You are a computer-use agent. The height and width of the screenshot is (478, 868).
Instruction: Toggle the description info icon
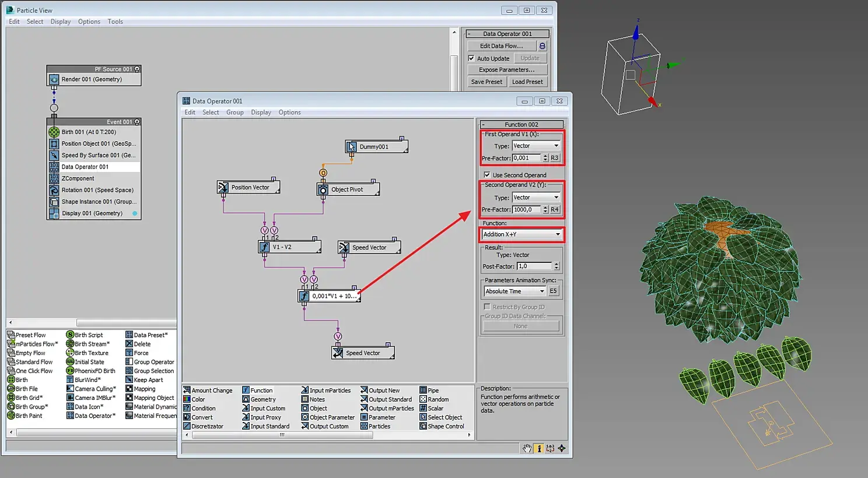pyautogui.click(x=539, y=448)
